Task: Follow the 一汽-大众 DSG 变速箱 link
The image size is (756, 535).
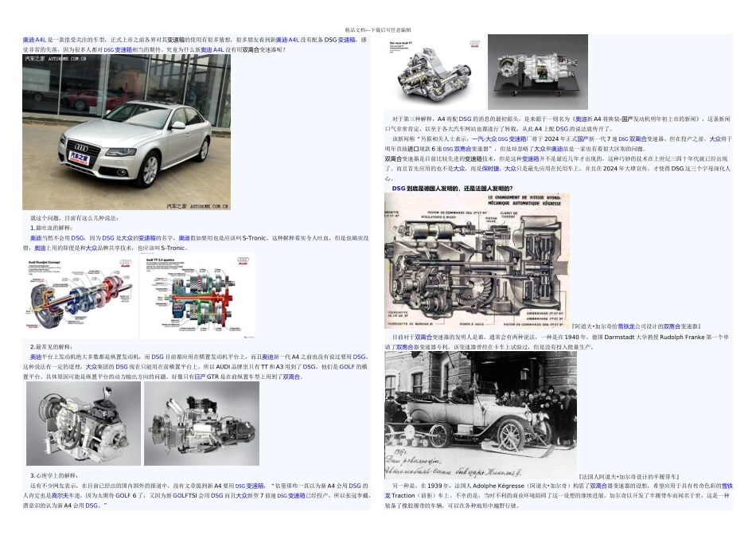Action: (499, 139)
